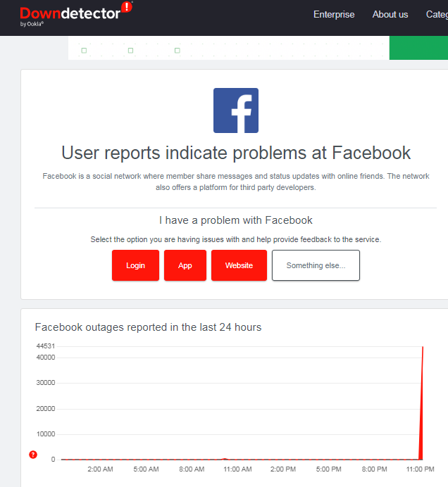448x487 pixels.
Task: Open the Enterprise menu item
Action: click(334, 14)
